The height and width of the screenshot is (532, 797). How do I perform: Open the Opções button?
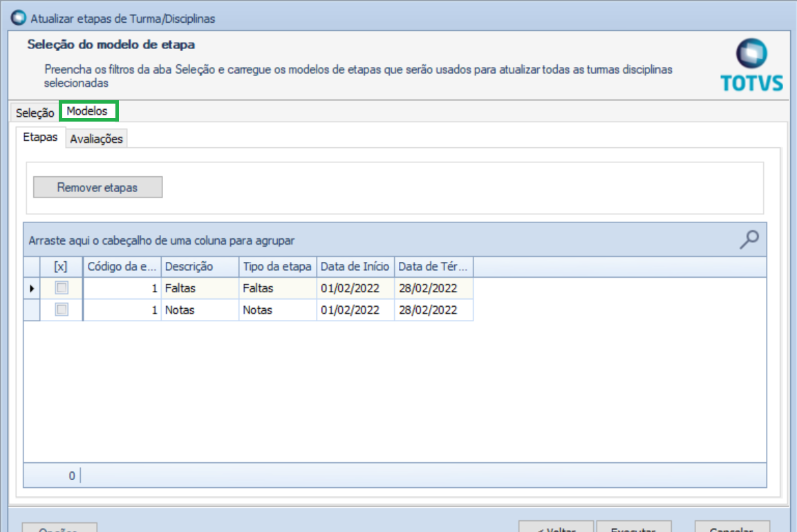59,527
